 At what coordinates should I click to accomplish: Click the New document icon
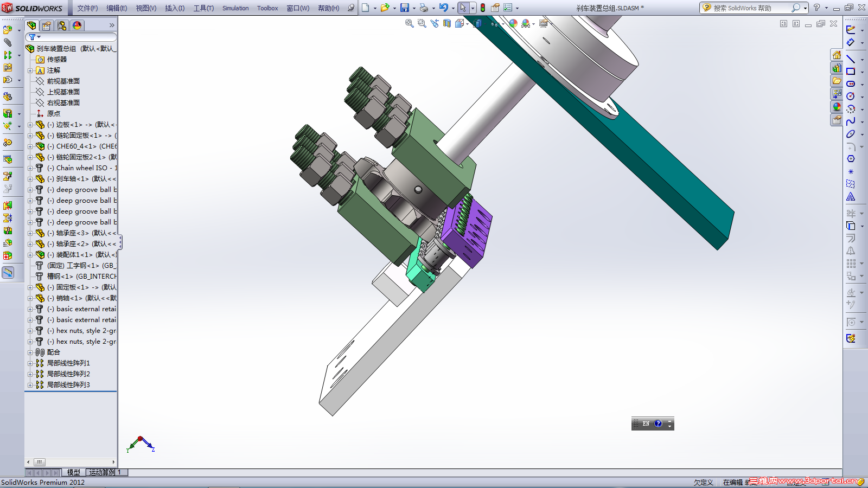[366, 8]
